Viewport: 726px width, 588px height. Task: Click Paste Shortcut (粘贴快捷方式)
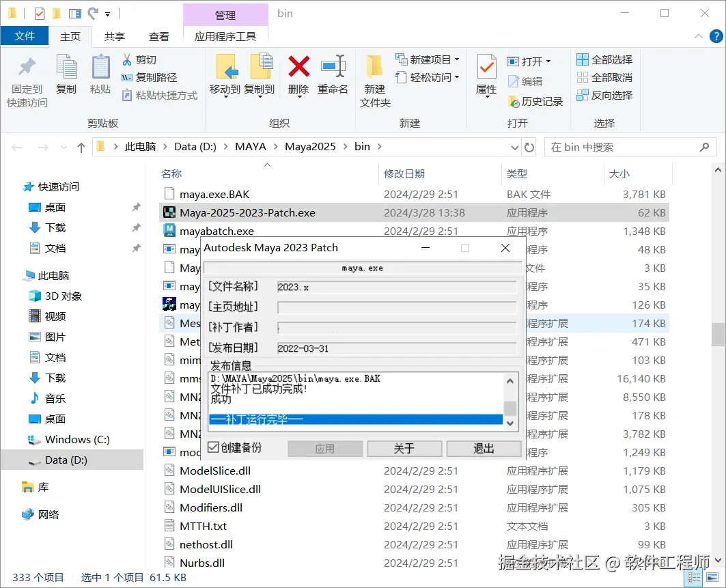[160, 96]
